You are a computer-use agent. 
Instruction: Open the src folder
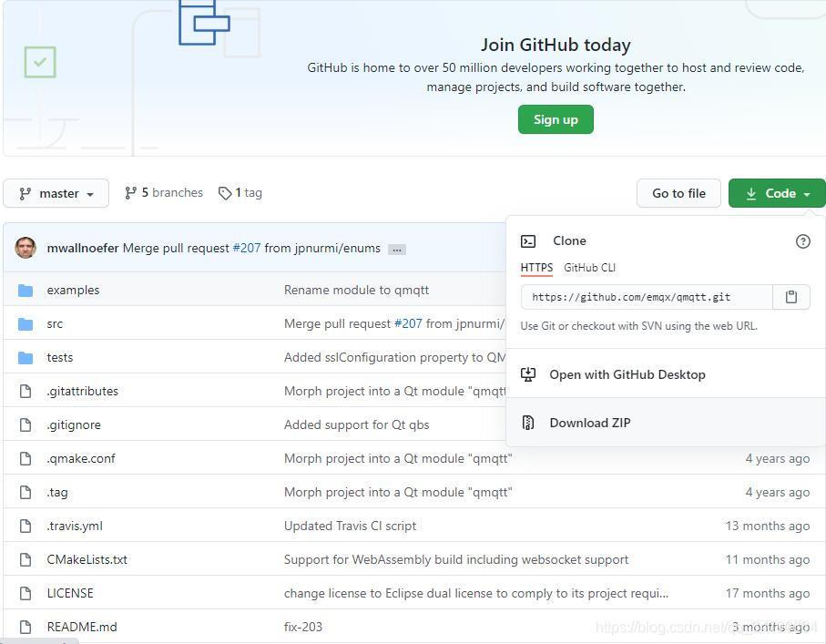(x=55, y=324)
